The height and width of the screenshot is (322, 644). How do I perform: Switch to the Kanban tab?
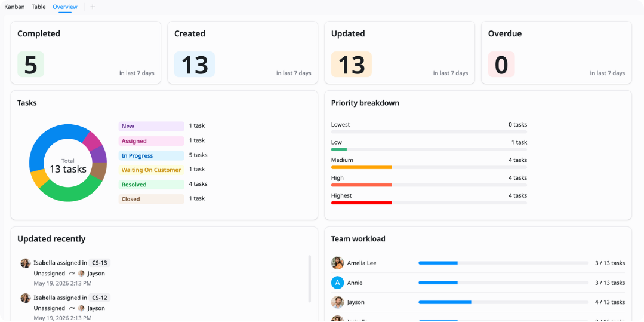click(x=15, y=7)
